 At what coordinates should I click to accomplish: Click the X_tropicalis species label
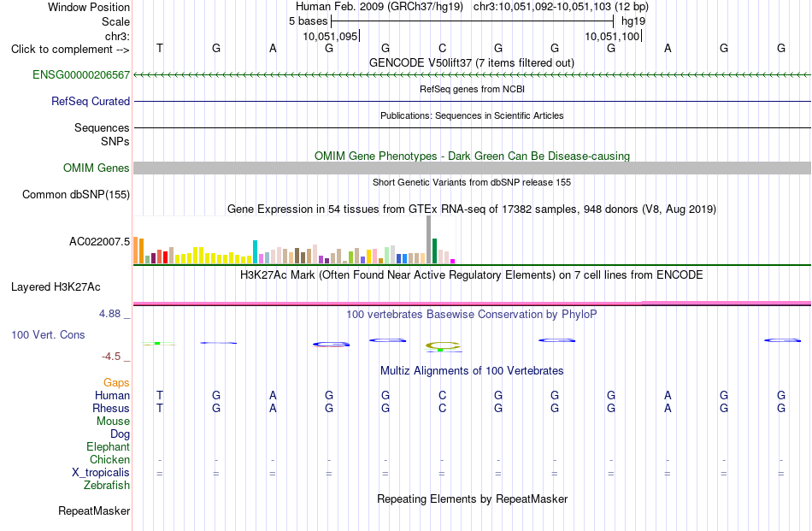pyautogui.click(x=101, y=473)
